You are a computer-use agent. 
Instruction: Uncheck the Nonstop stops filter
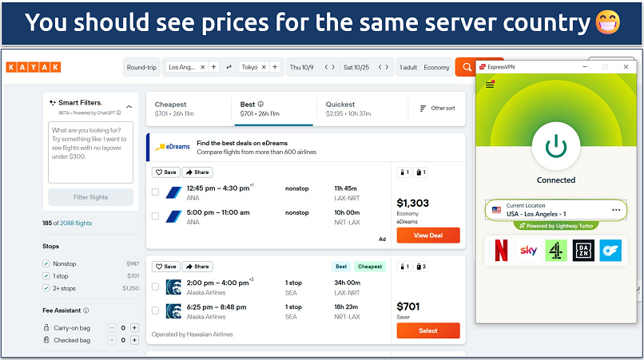tap(46, 263)
